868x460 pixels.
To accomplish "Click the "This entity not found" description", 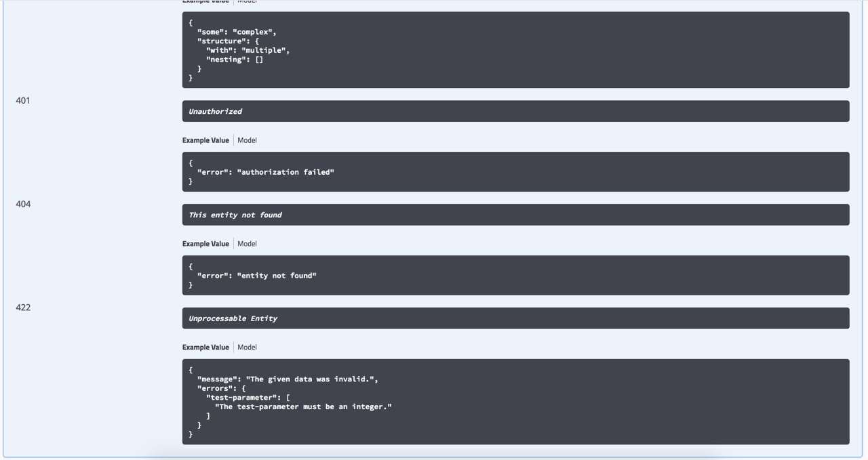I will tap(235, 215).
